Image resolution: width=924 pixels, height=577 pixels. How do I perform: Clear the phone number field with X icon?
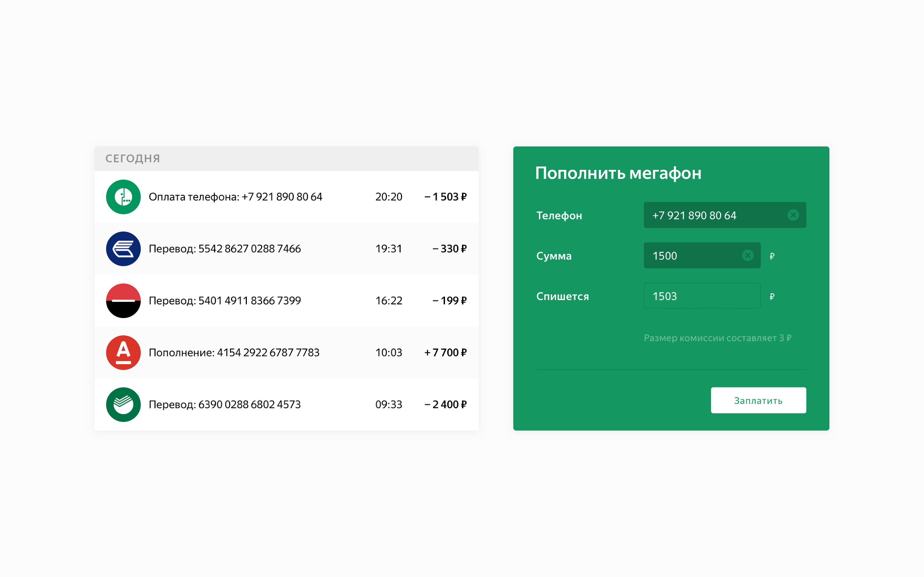tap(793, 215)
